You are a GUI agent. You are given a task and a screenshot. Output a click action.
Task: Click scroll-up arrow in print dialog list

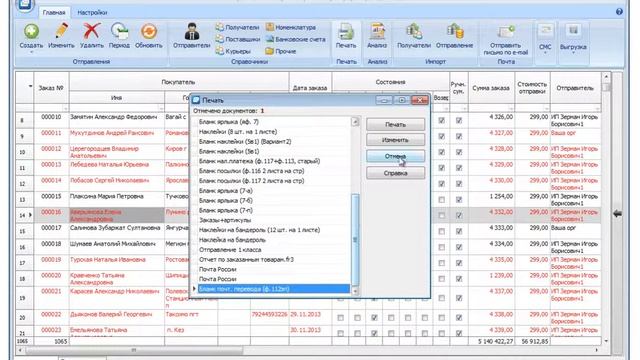(x=355, y=122)
